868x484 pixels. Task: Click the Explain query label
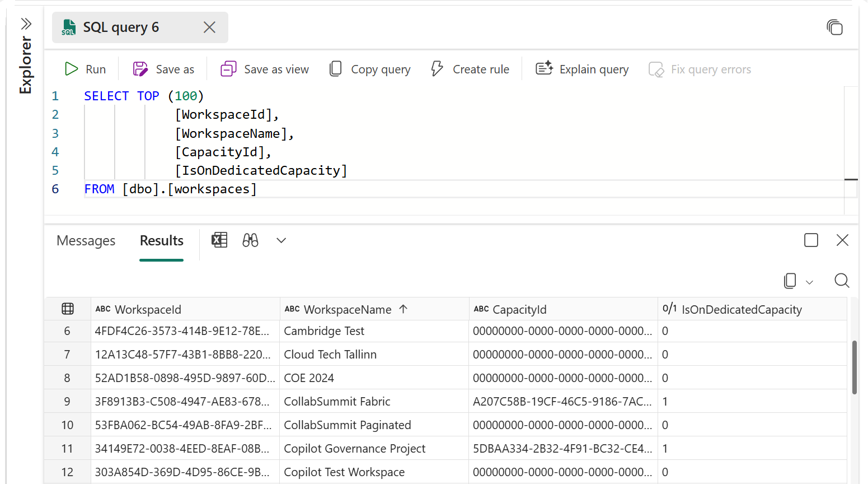[594, 69]
